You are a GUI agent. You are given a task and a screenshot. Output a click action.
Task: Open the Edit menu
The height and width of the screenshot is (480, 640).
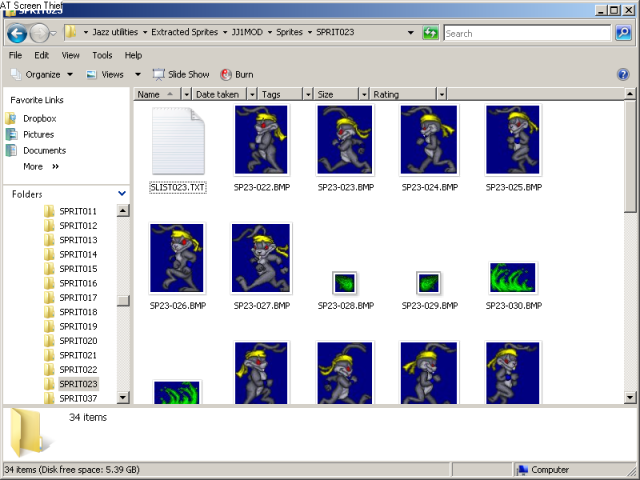coord(41,55)
